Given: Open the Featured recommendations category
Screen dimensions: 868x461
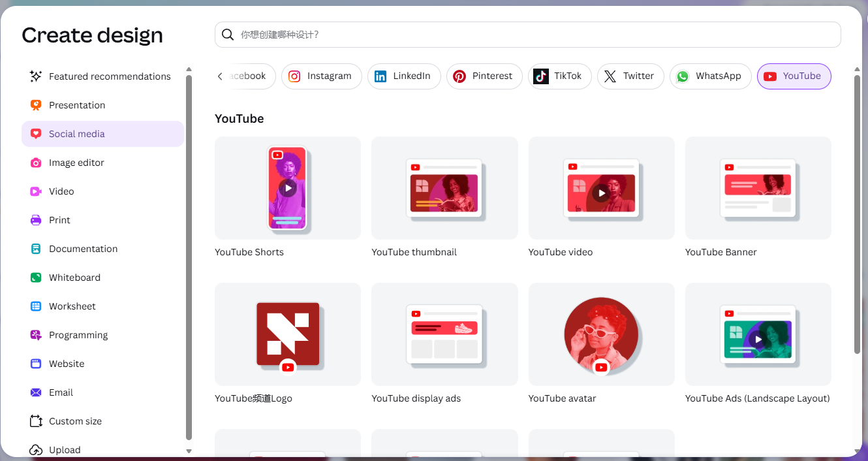Looking at the screenshot, I should tap(102, 76).
